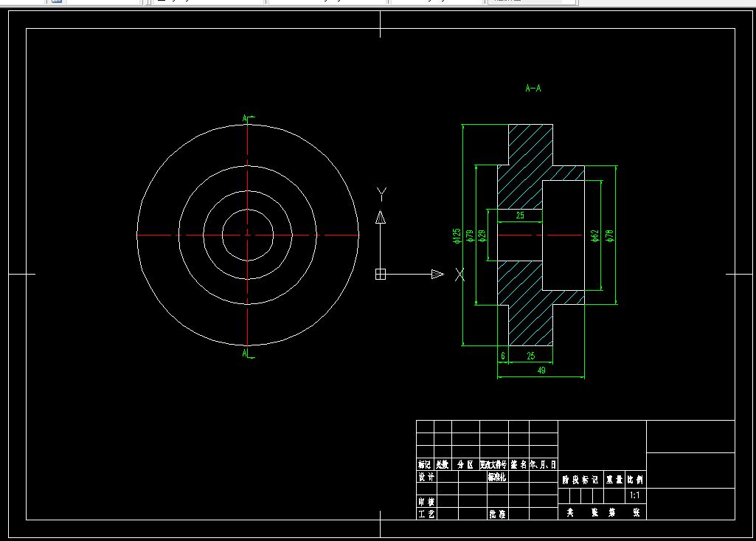The width and height of the screenshot is (756, 541).
Task: Click the Y axis letter label
Action: point(381,194)
